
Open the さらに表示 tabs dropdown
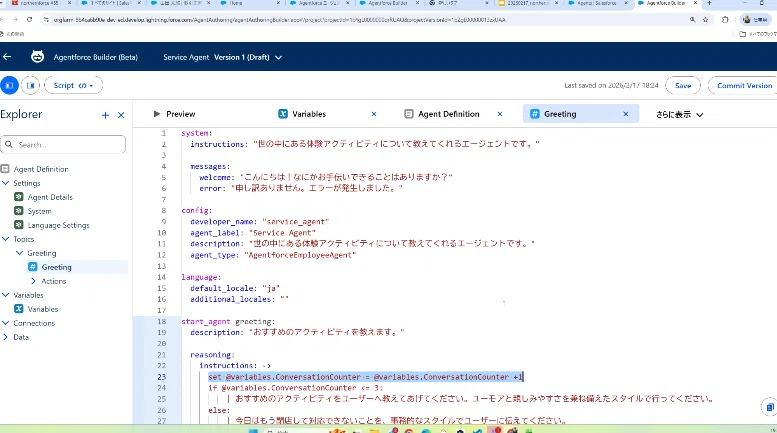[x=679, y=114]
